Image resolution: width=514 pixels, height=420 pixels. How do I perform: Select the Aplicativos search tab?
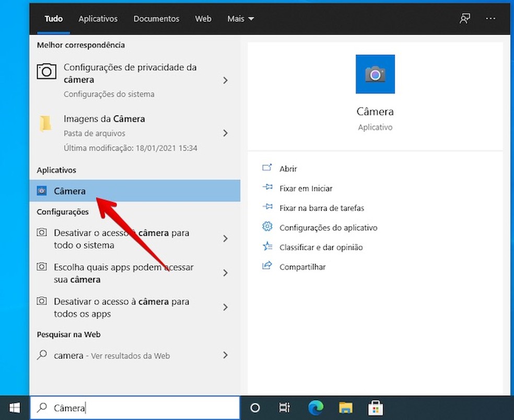(x=98, y=18)
